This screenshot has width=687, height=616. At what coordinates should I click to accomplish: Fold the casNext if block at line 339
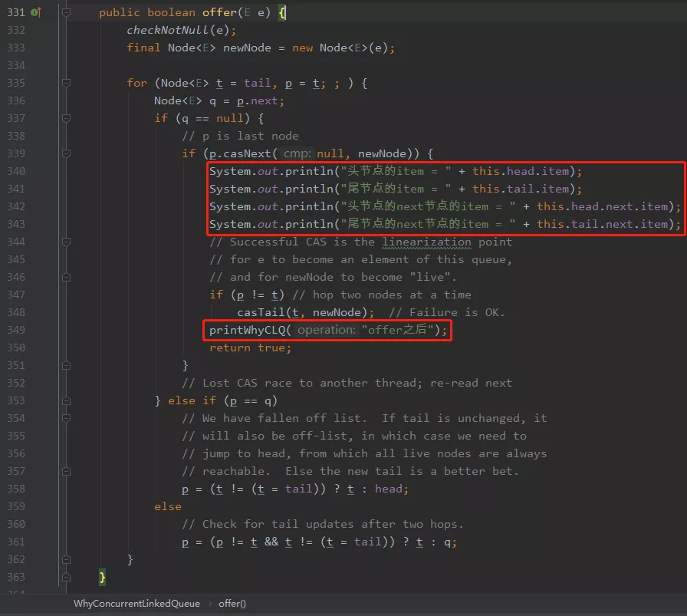66,153
